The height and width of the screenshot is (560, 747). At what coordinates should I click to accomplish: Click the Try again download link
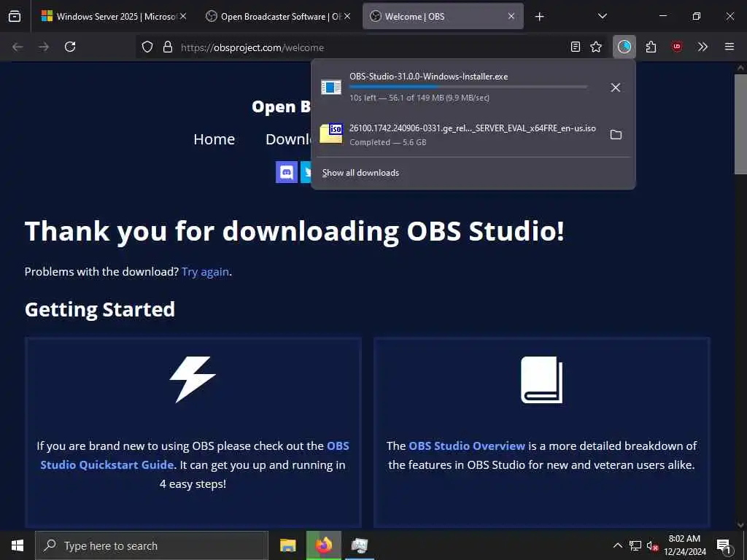pyautogui.click(x=205, y=271)
